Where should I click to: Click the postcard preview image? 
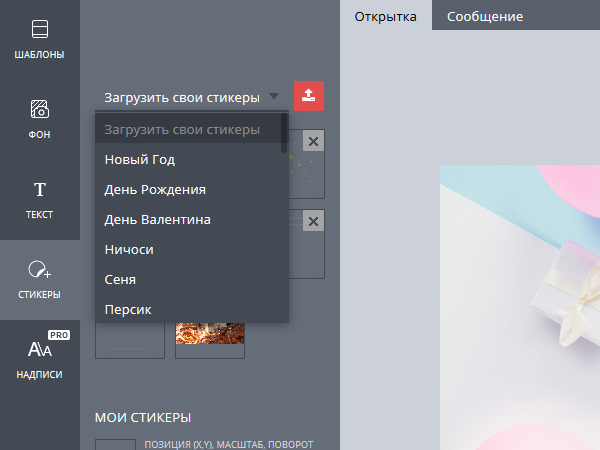[520, 307]
